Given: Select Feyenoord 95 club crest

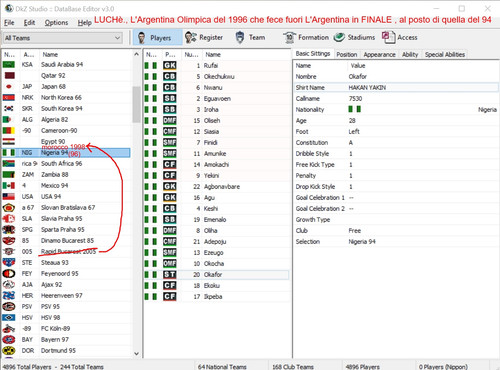Looking at the screenshot, I should coord(9,273).
